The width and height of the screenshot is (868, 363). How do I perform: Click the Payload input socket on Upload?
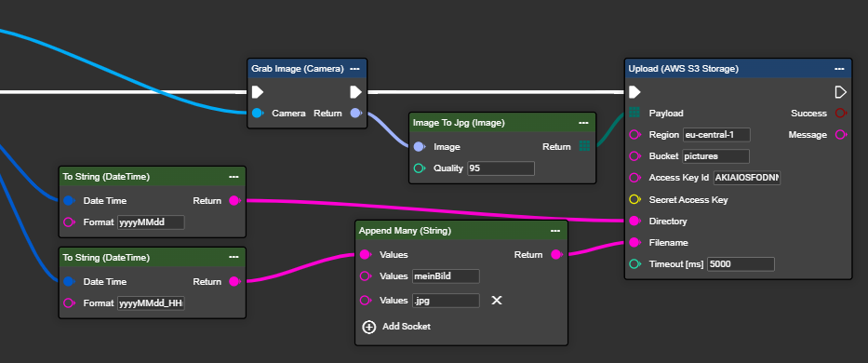(634, 113)
